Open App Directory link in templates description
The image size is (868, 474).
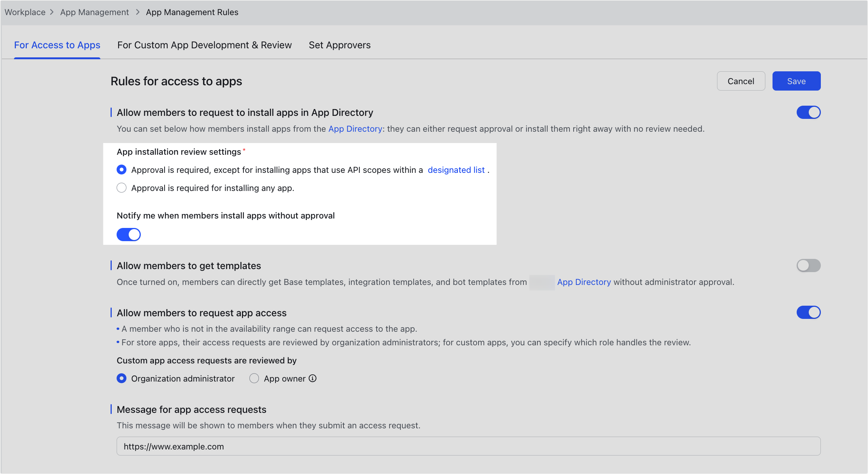[583, 282]
